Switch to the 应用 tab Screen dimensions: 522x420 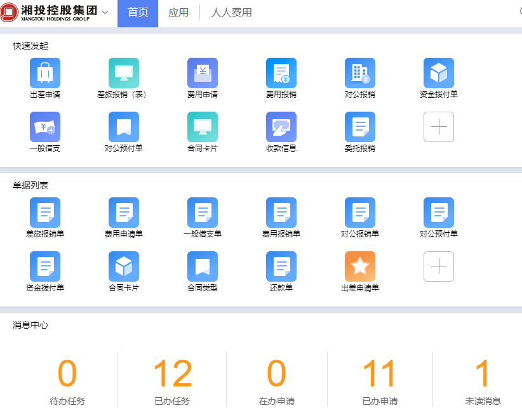[x=178, y=13]
